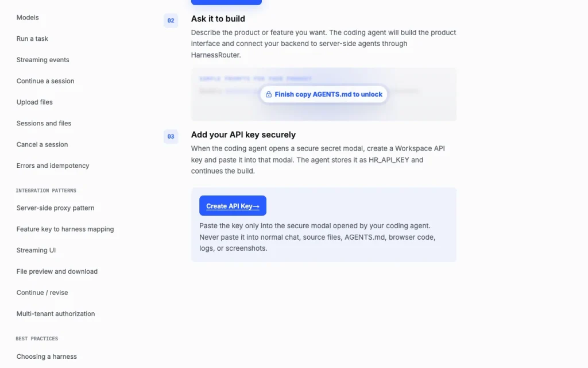Open Sessions and files page
Screen dimensions: 588x368
tap(44, 123)
